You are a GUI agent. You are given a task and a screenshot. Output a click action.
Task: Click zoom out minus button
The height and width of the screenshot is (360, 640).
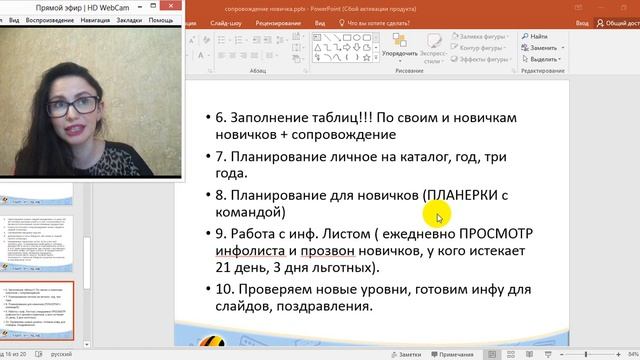(x=562, y=354)
